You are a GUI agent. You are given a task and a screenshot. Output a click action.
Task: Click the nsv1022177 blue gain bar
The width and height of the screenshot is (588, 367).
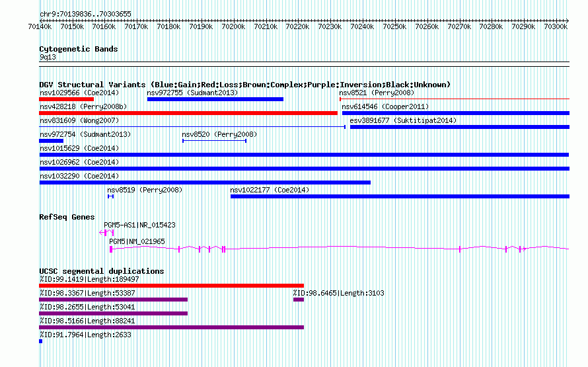(x=400, y=196)
